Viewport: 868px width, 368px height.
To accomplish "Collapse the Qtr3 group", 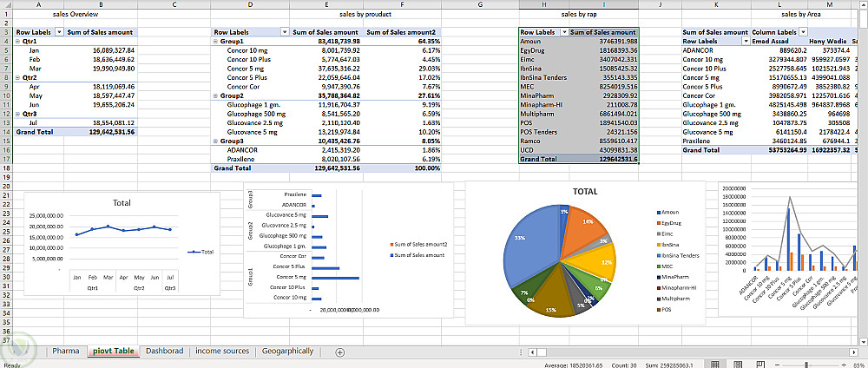I will coord(18,114).
